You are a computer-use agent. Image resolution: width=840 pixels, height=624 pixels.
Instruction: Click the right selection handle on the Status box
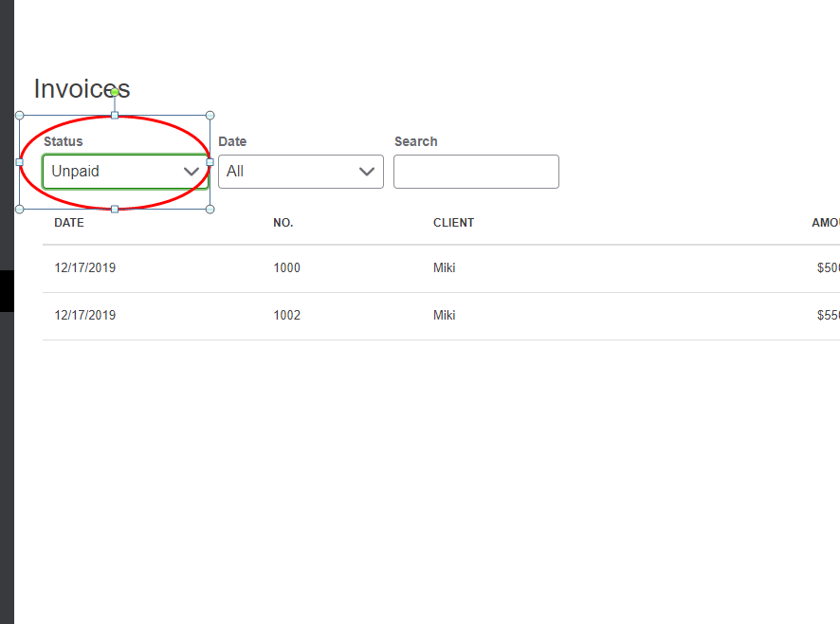(x=209, y=162)
